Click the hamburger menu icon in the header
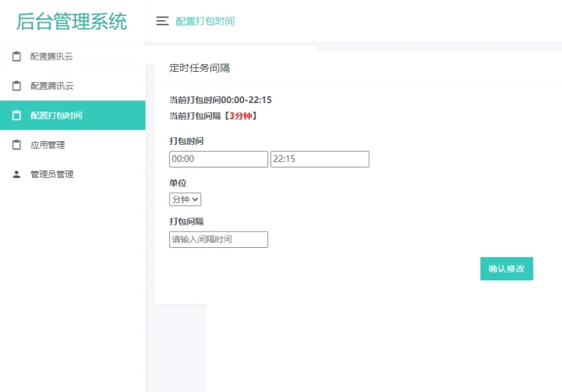The width and height of the screenshot is (562, 392). (162, 21)
